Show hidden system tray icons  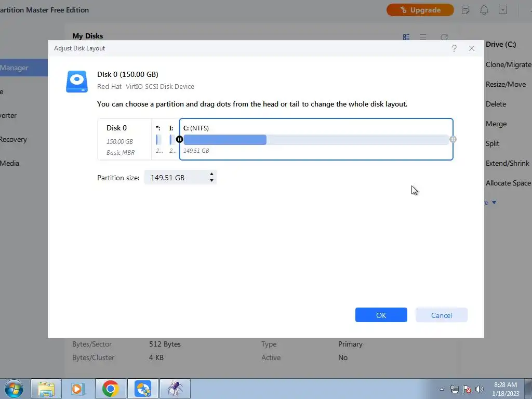click(442, 389)
